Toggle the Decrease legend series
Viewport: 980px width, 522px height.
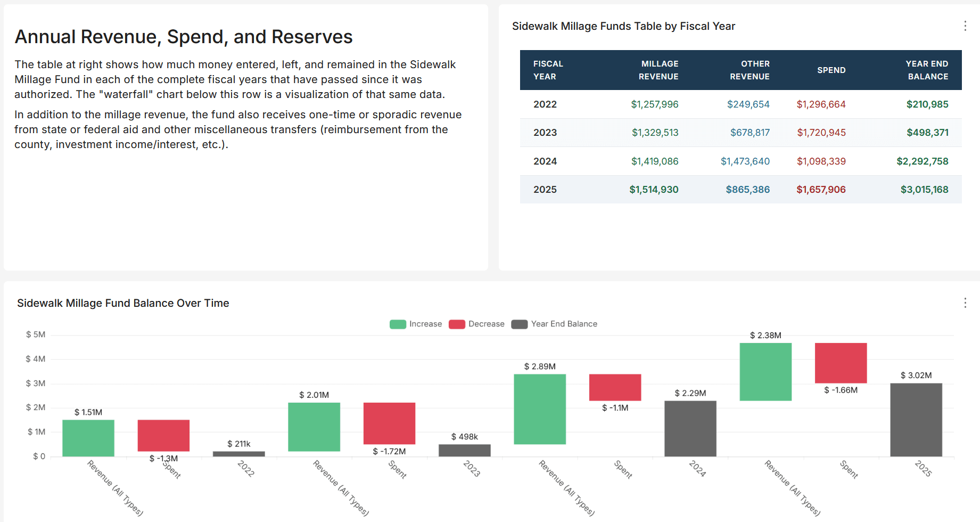point(476,324)
